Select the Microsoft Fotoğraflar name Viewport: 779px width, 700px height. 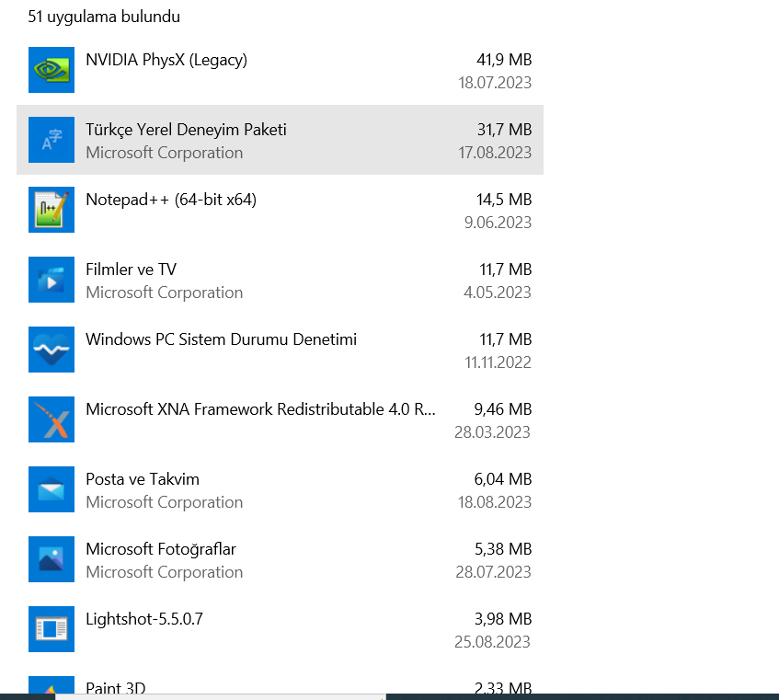click(160, 549)
